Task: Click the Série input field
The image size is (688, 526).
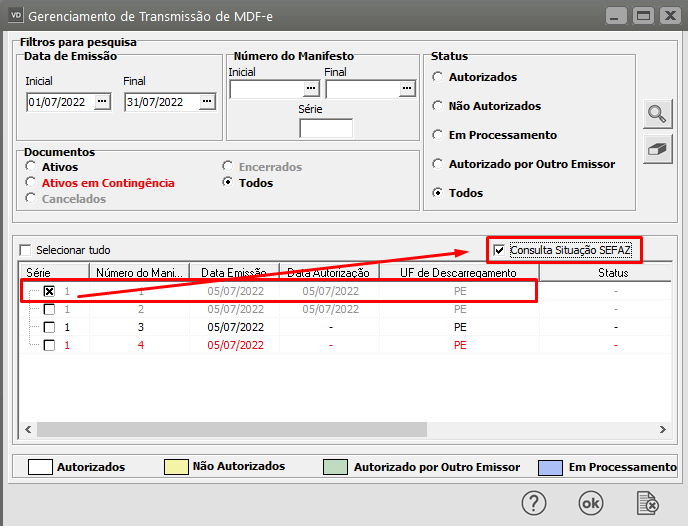Action: (326, 128)
